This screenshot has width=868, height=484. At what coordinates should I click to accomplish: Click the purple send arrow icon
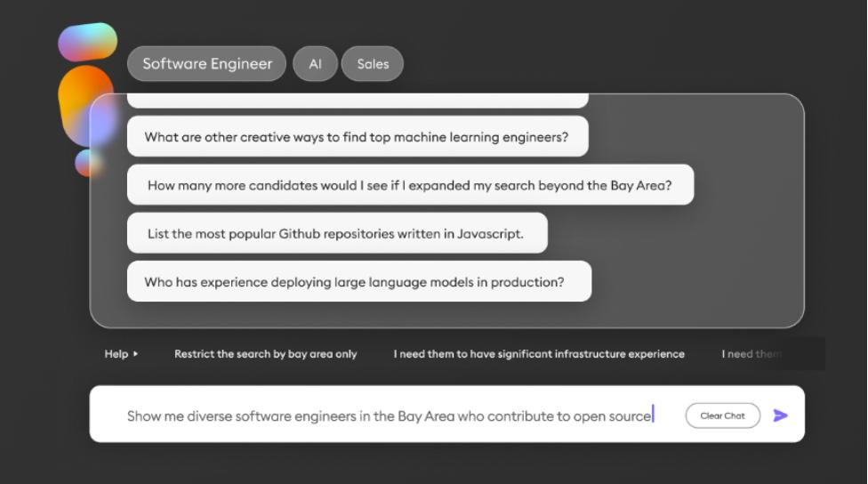(781, 415)
